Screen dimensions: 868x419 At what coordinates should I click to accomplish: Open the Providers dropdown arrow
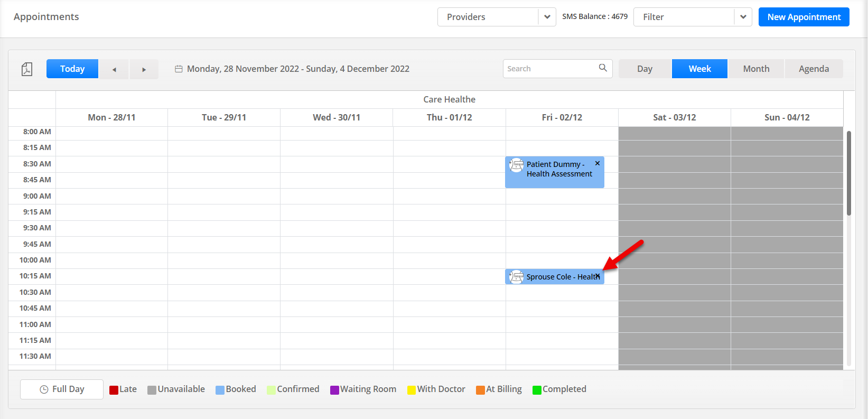(x=547, y=17)
